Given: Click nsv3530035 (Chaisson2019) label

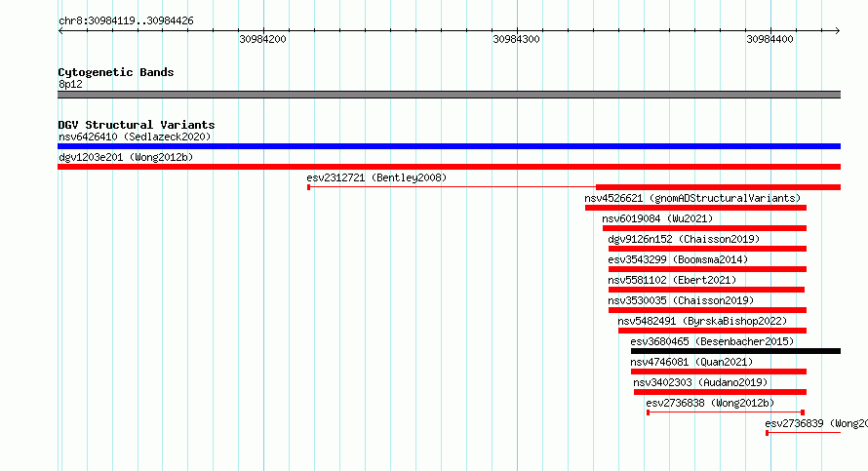Looking at the screenshot, I should tap(681, 300).
